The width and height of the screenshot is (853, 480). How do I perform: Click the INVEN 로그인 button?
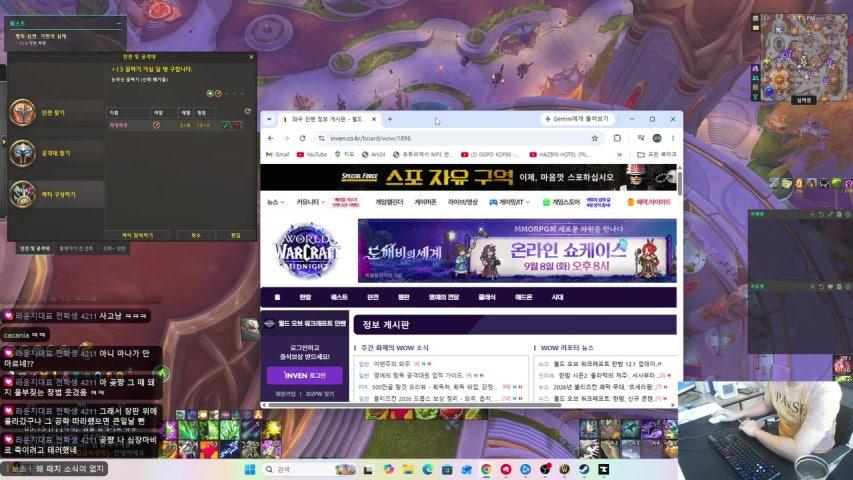(x=305, y=376)
